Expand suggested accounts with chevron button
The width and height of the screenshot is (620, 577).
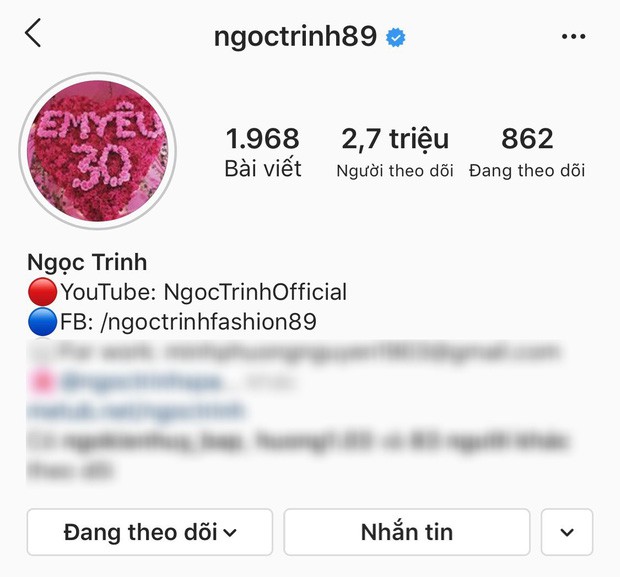pos(567,532)
